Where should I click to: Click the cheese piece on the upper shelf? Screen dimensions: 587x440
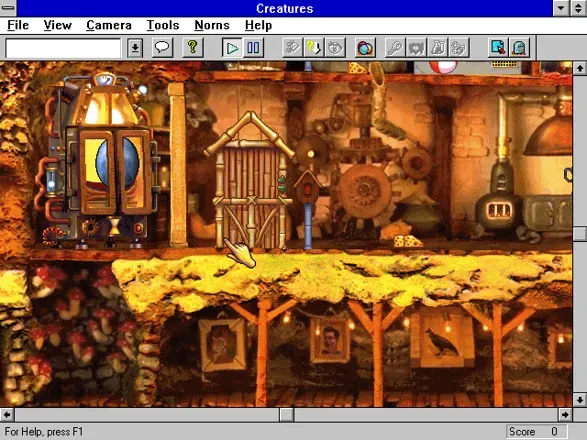point(357,68)
